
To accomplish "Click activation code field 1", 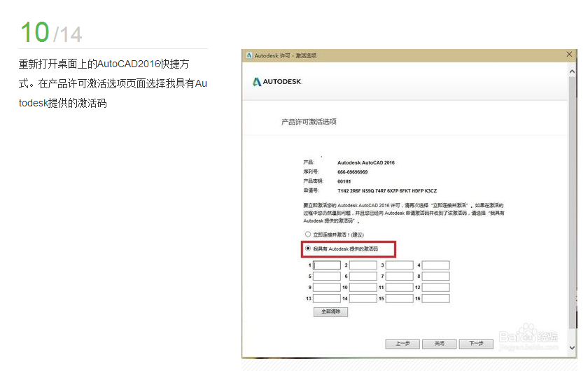I will click(x=327, y=265).
